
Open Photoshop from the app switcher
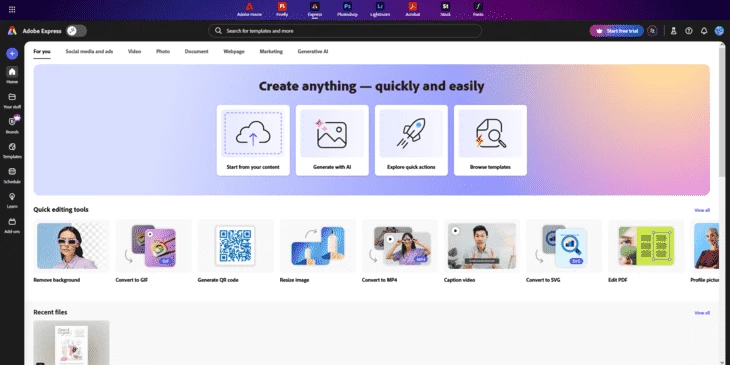coord(347,9)
